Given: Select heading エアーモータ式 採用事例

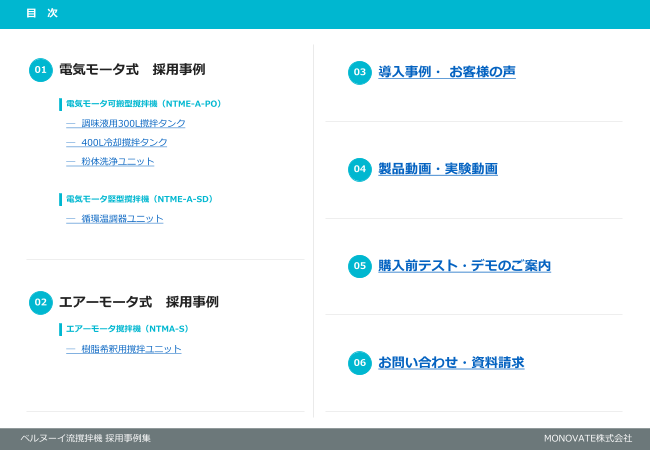Looking at the screenshot, I should point(139,302).
